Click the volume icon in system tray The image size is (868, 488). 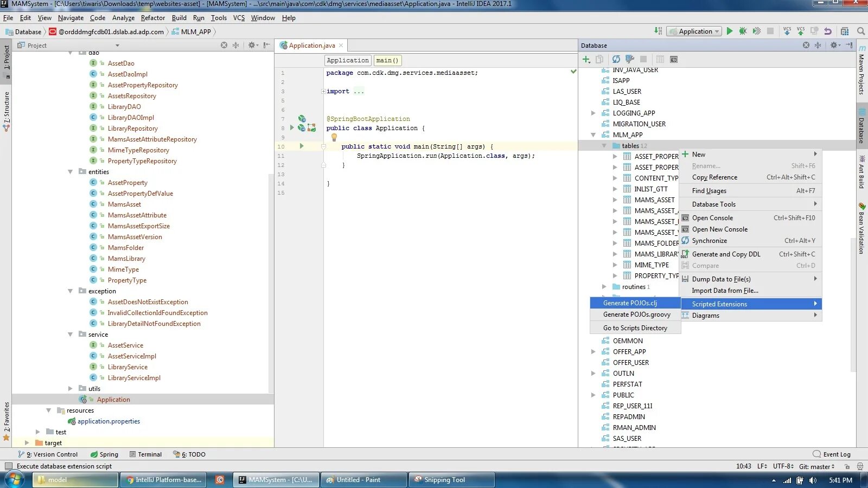click(813, 480)
